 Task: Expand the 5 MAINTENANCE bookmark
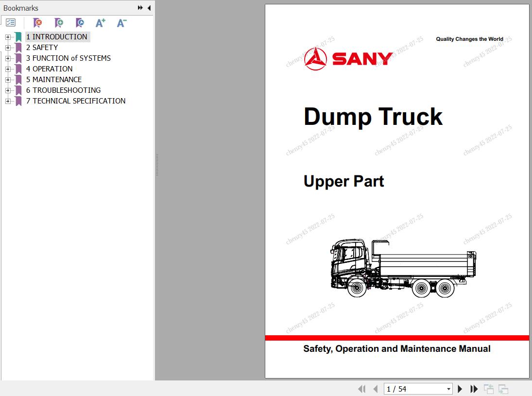8,80
